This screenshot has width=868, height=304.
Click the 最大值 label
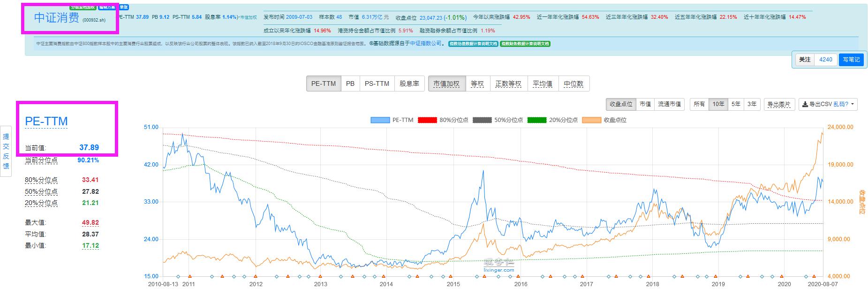coord(36,223)
